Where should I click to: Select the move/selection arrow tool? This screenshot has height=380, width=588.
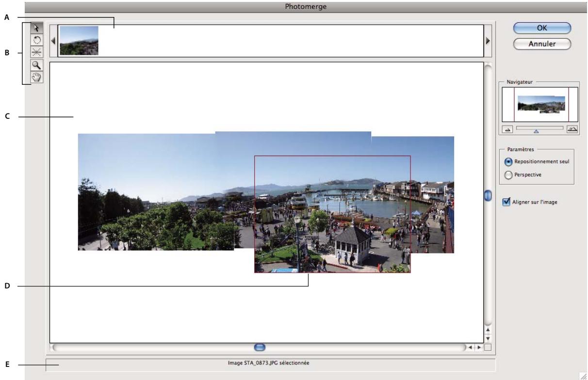(37, 29)
